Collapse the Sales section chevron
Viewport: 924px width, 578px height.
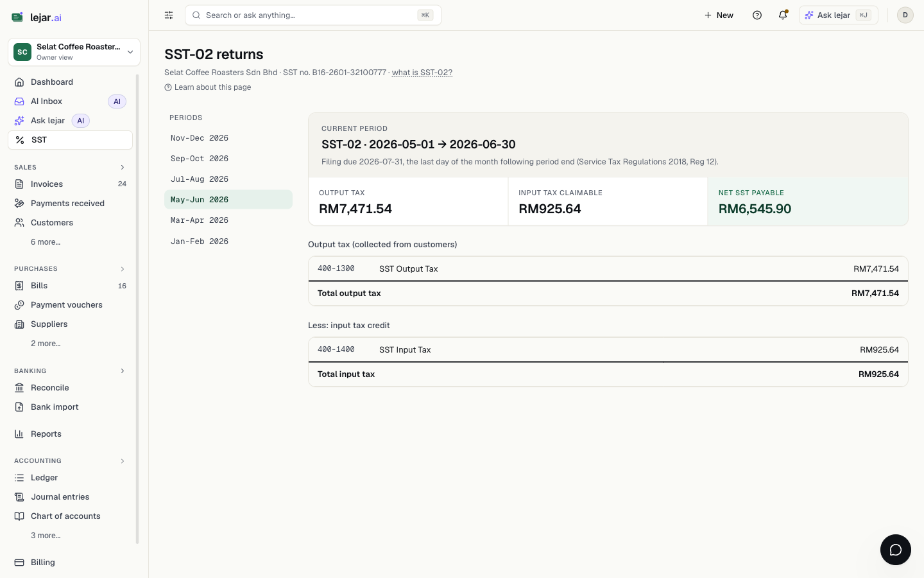[x=123, y=168]
